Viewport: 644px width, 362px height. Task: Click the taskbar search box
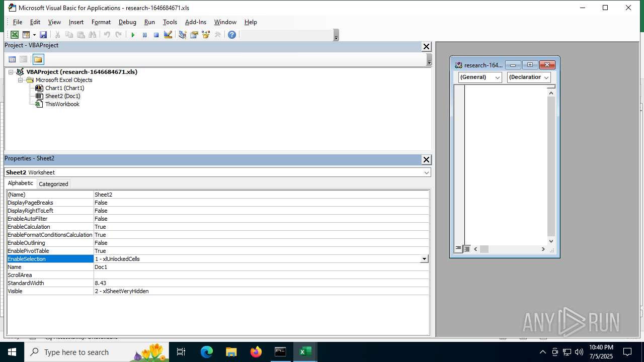(97, 352)
